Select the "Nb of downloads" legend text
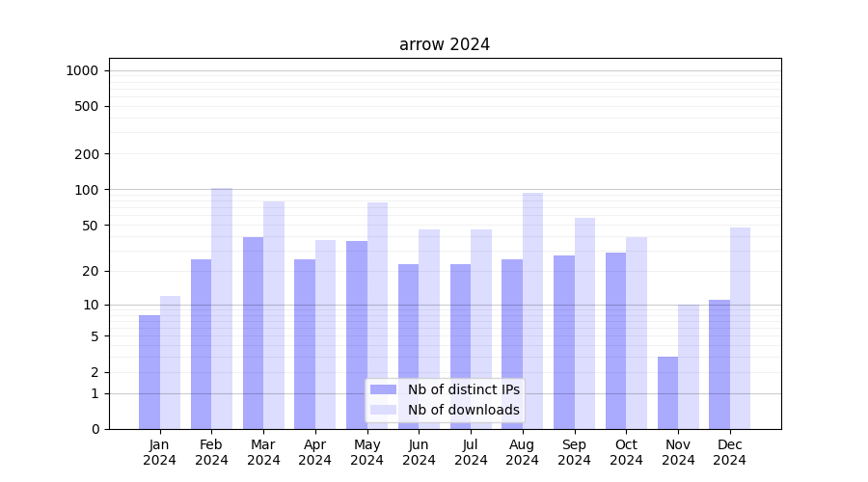The image size is (868, 482). 463,410
